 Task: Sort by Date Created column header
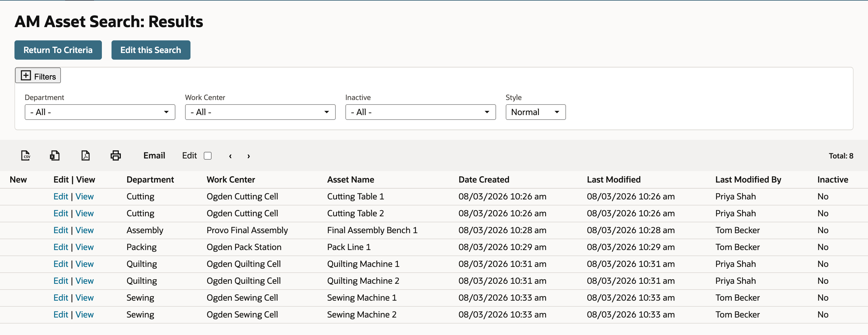click(x=483, y=180)
